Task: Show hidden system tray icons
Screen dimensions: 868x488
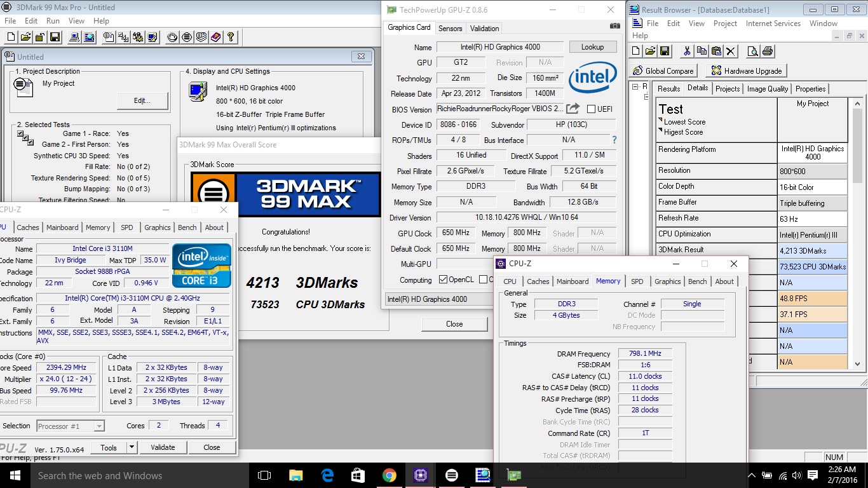Action: [752, 475]
